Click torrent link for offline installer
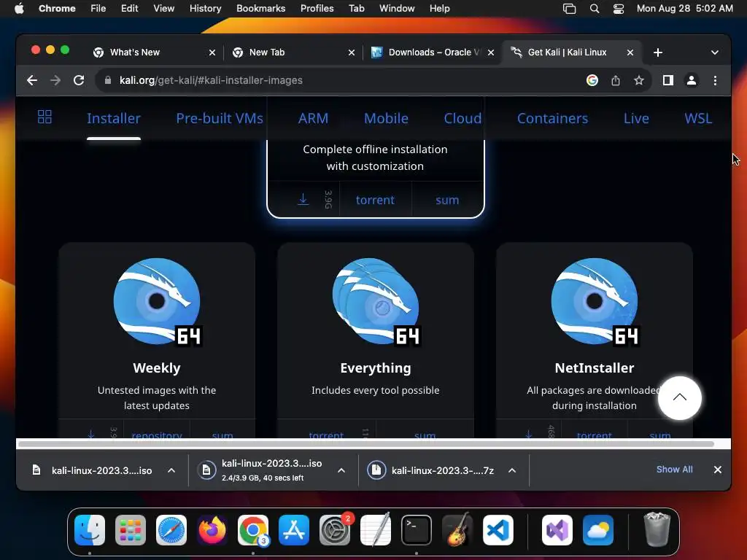 pyautogui.click(x=375, y=200)
